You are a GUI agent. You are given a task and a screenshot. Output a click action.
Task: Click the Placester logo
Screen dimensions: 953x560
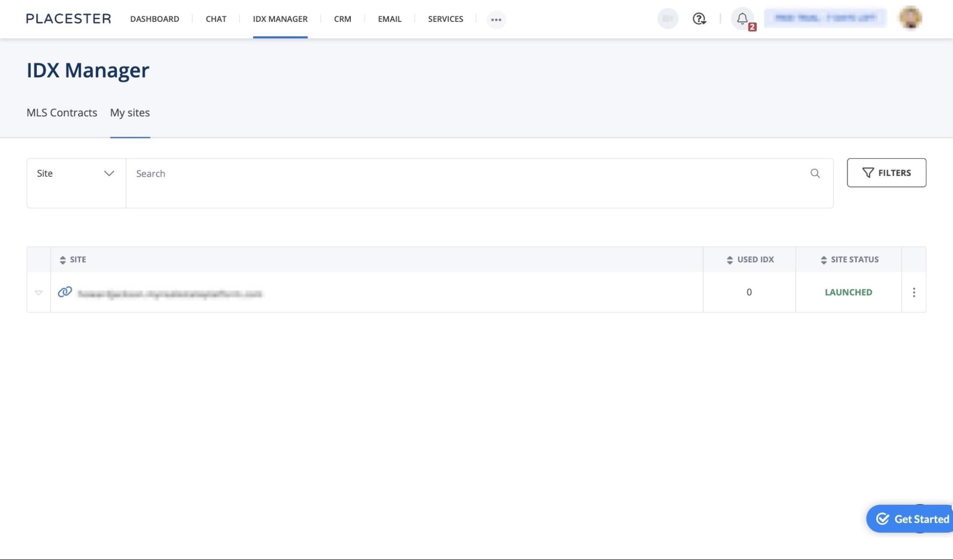tap(68, 19)
